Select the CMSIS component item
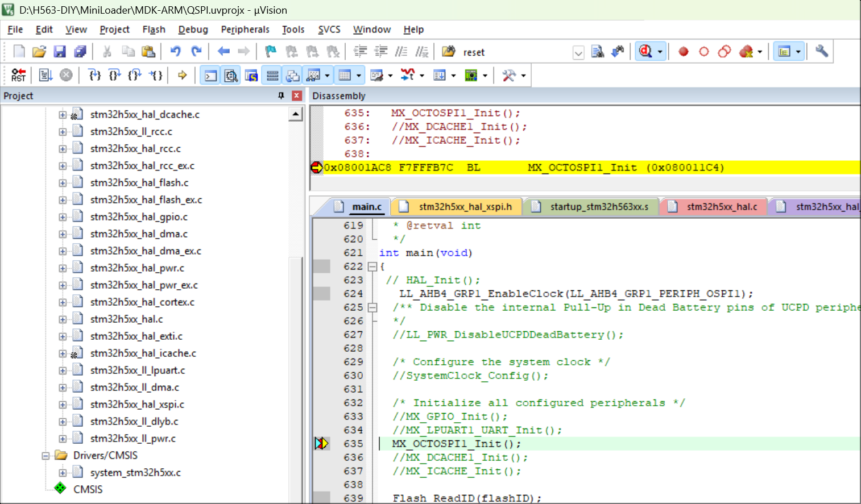Screen dimensions: 861x504 pos(88,489)
